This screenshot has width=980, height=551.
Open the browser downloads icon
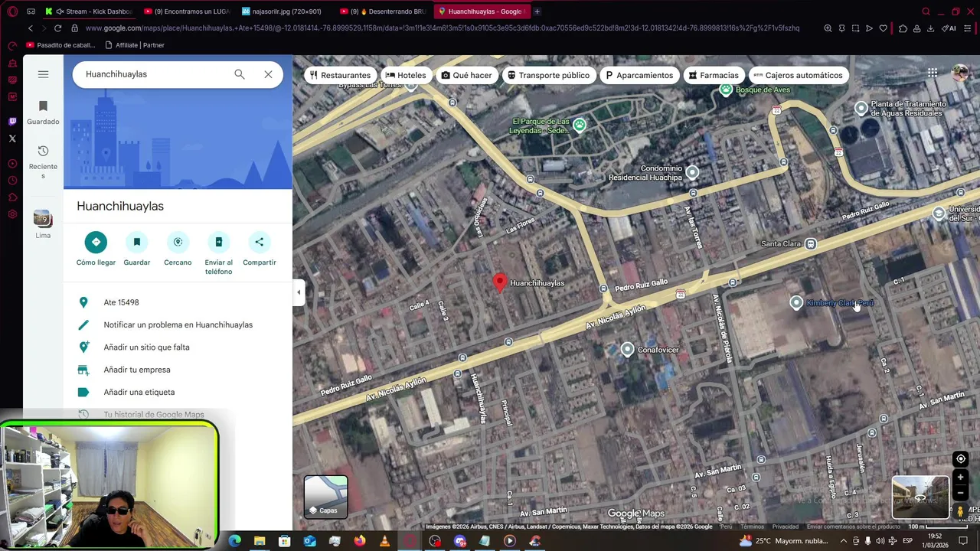(x=930, y=28)
